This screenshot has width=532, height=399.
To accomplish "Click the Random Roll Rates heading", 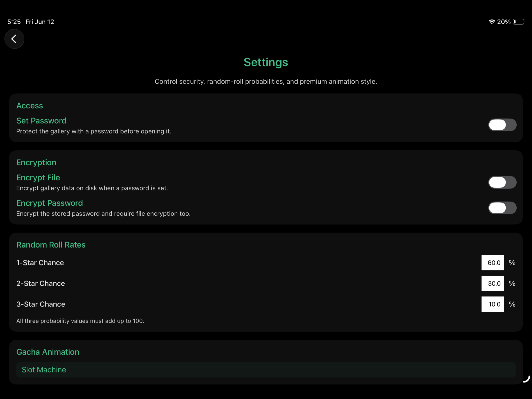I will coord(51,245).
